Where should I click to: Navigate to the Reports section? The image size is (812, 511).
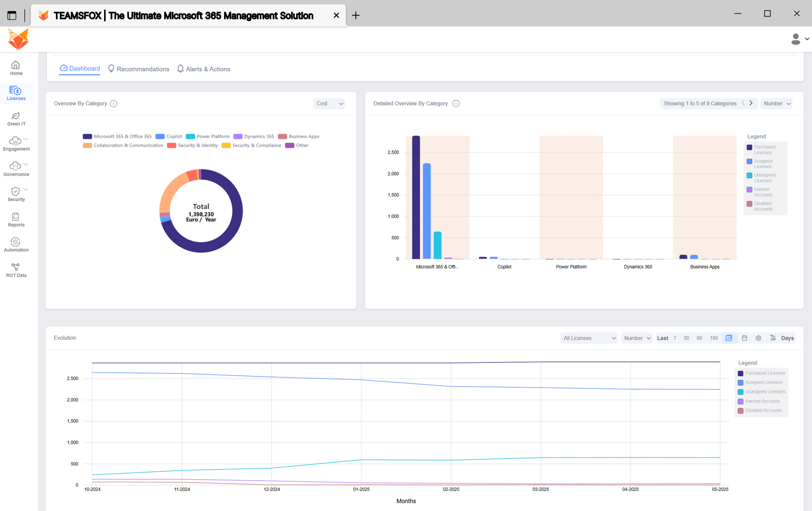pos(16,219)
